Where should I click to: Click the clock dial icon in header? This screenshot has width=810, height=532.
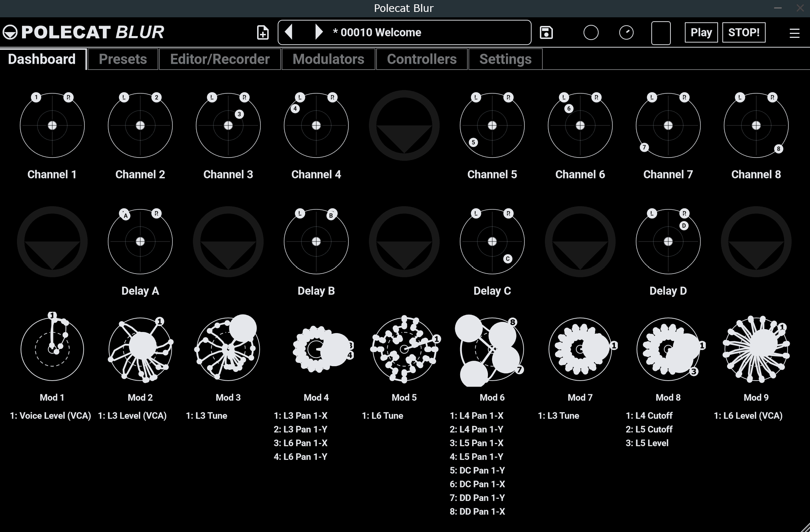coord(626,32)
